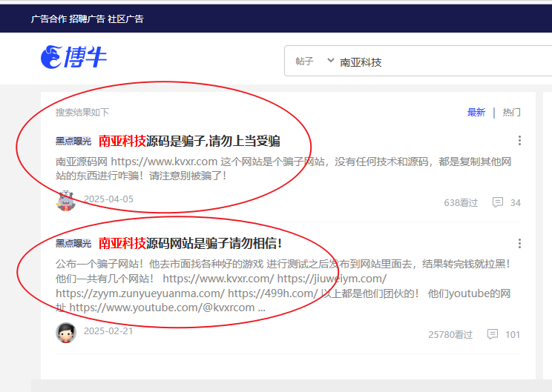
Task: Click the 638看过 view count
Action: pyautogui.click(x=461, y=203)
